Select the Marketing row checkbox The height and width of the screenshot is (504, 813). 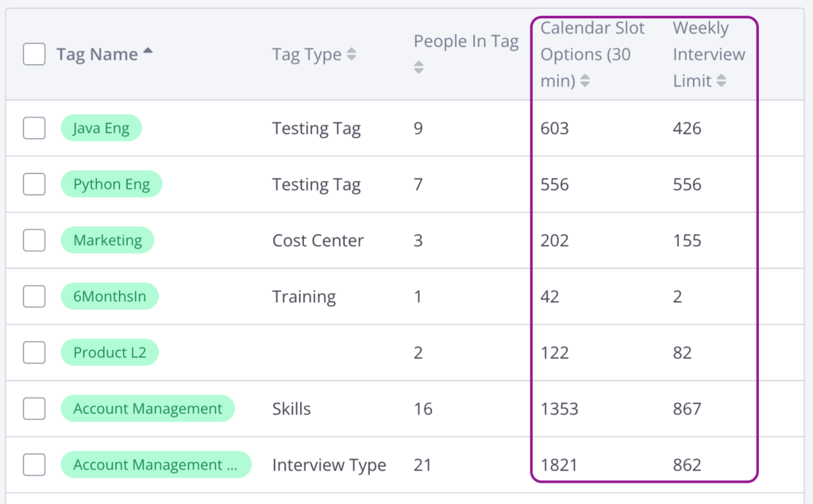[34, 240]
